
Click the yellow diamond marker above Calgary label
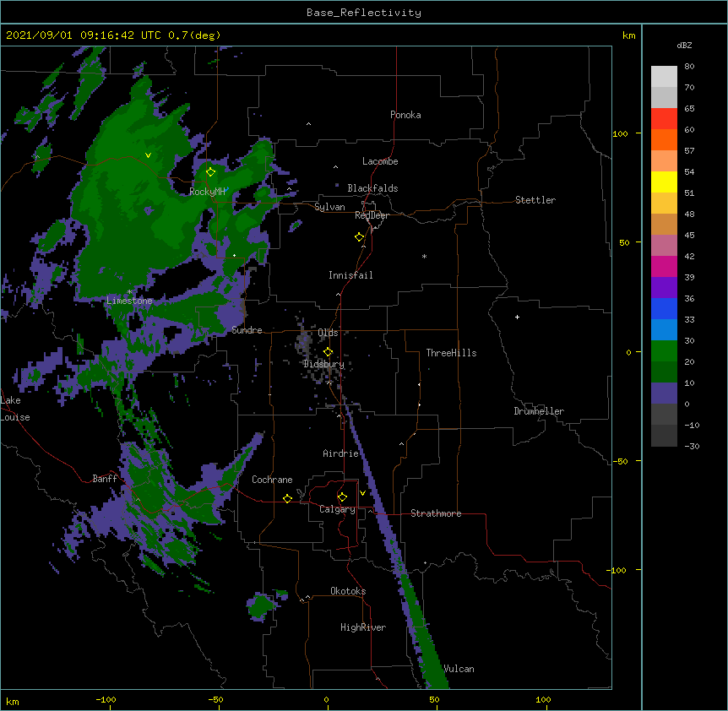coord(342,497)
